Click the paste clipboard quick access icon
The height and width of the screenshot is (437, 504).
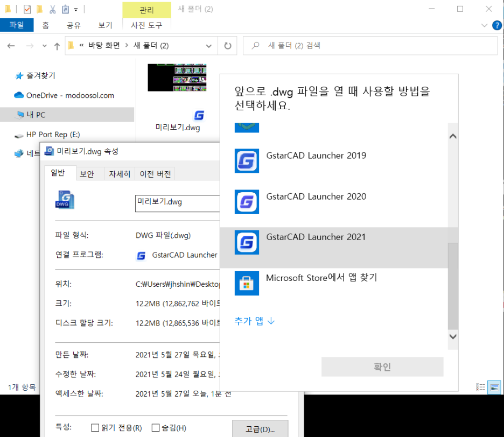65,9
